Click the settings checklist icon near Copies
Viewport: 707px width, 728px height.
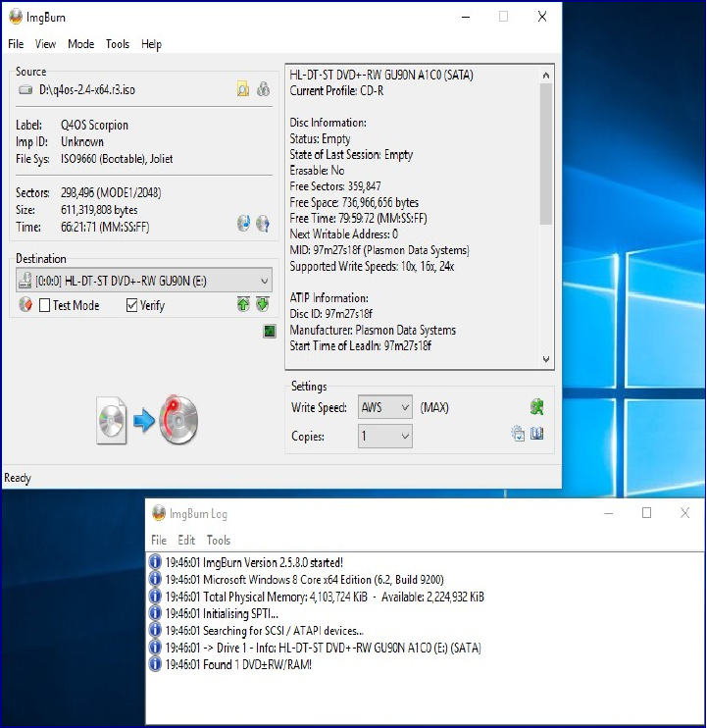pyautogui.click(x=518, y=434)
